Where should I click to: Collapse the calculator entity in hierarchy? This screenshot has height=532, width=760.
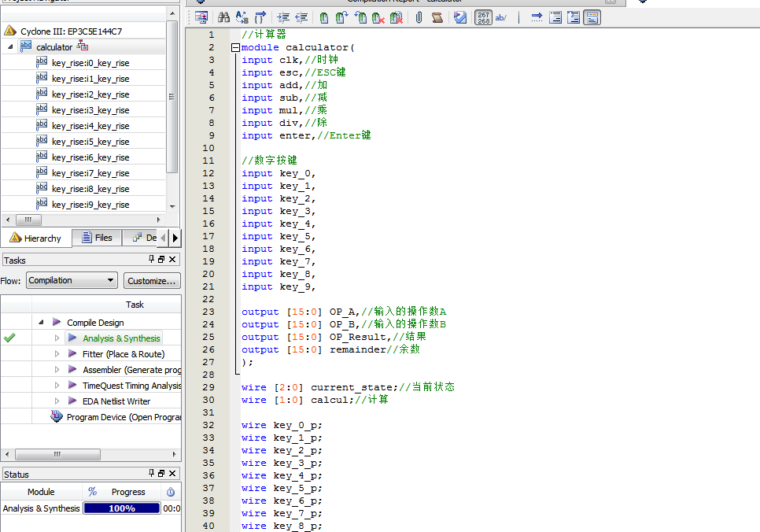[x=11, y=47]
